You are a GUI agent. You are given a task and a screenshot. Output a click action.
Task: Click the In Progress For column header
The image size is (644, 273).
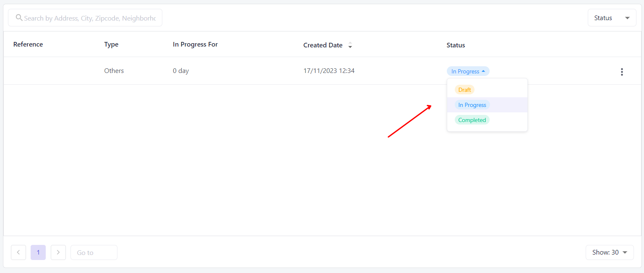click(195, 44)
